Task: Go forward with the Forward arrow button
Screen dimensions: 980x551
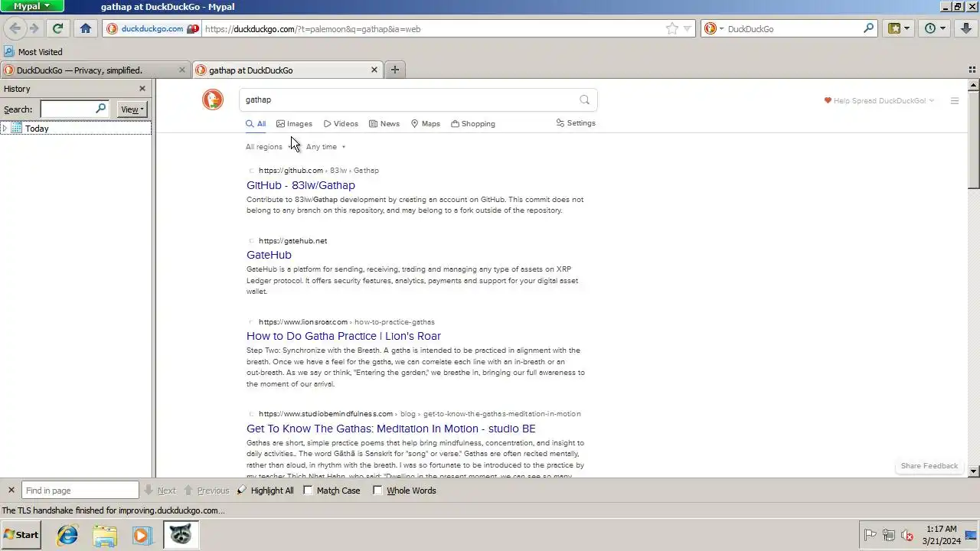Action: coord(34,28)
